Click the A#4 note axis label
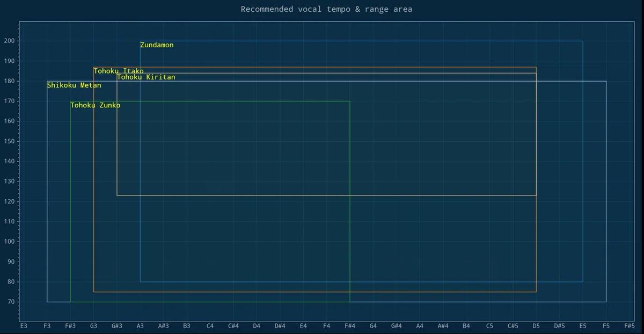Screen dimensions: 644x334 [x=443, y=326]
